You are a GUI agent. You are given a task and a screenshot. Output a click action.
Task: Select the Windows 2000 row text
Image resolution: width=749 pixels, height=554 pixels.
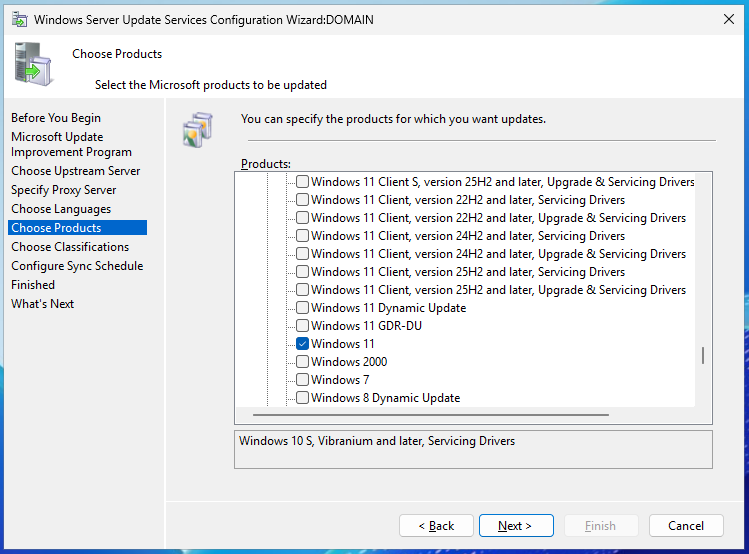tap(349, 362)
